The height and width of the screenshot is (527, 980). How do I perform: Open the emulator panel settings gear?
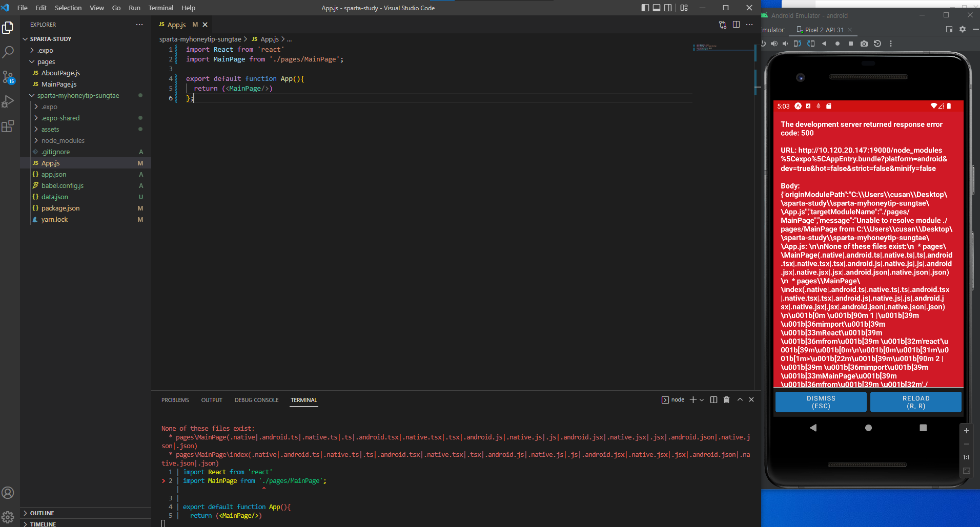[x=963, y=30]
